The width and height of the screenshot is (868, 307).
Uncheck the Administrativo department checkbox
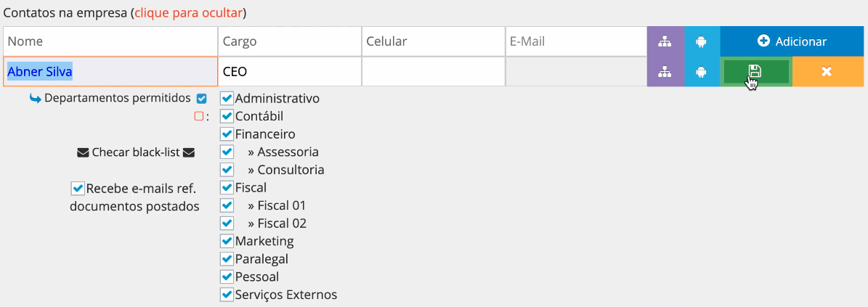pyautogui.click(x=227, y=98)
